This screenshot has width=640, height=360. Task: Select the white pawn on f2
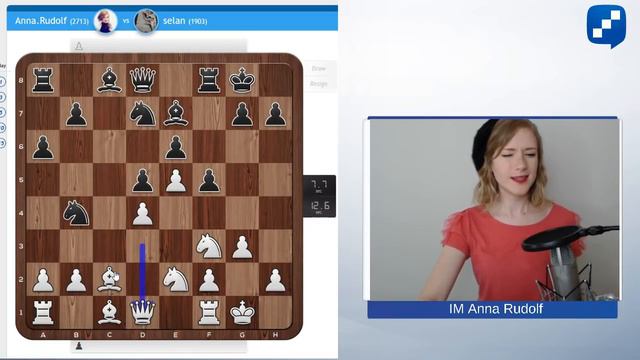209,280
